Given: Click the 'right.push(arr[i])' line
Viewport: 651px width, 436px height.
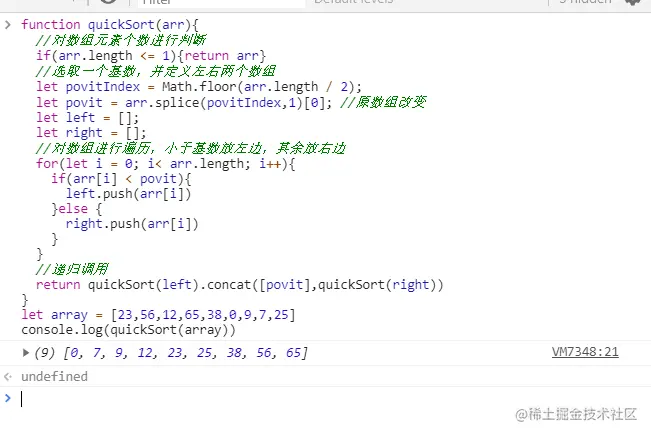Looking at the screenshot, I should (x=132, y=224).
